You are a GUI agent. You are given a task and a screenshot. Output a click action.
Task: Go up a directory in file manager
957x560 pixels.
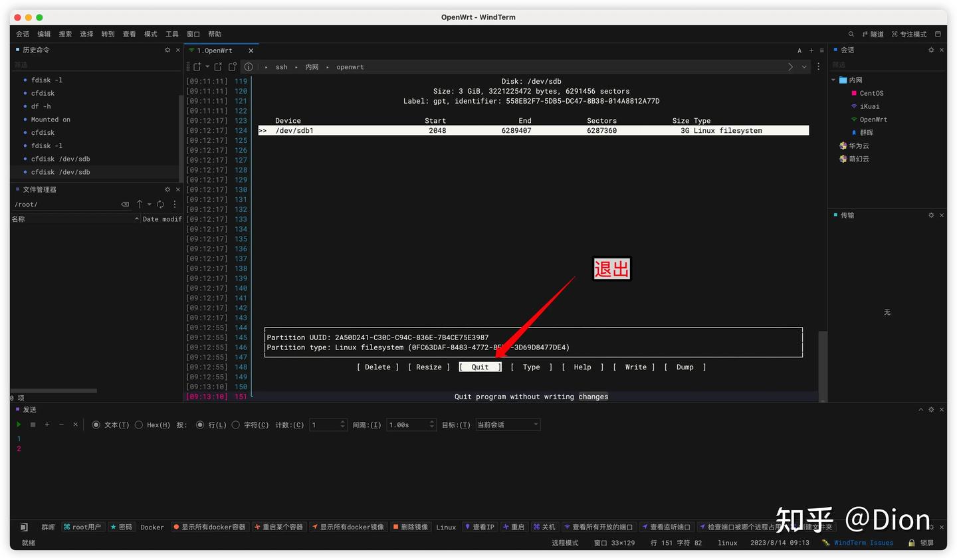(140, 204)
